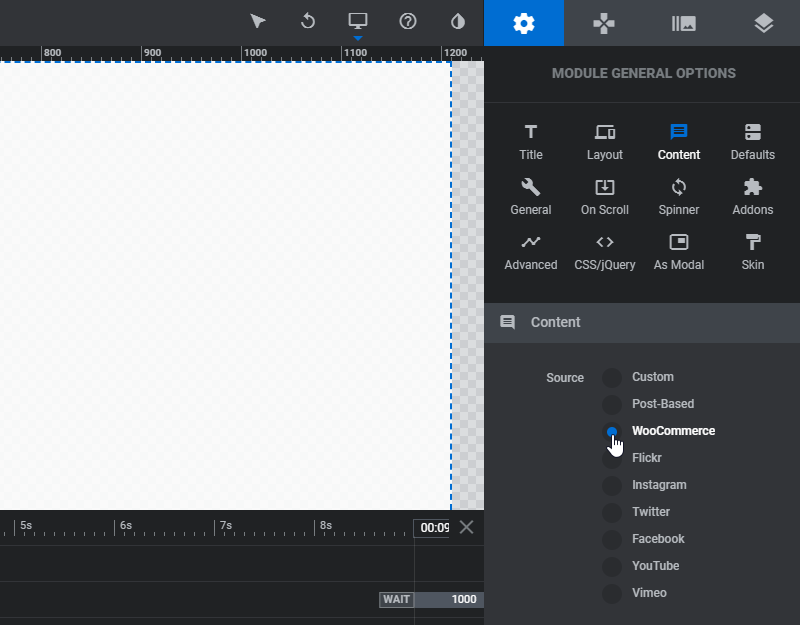800x625 pixels.
Task: Open the On Scroll section
Action: point(605,197)
